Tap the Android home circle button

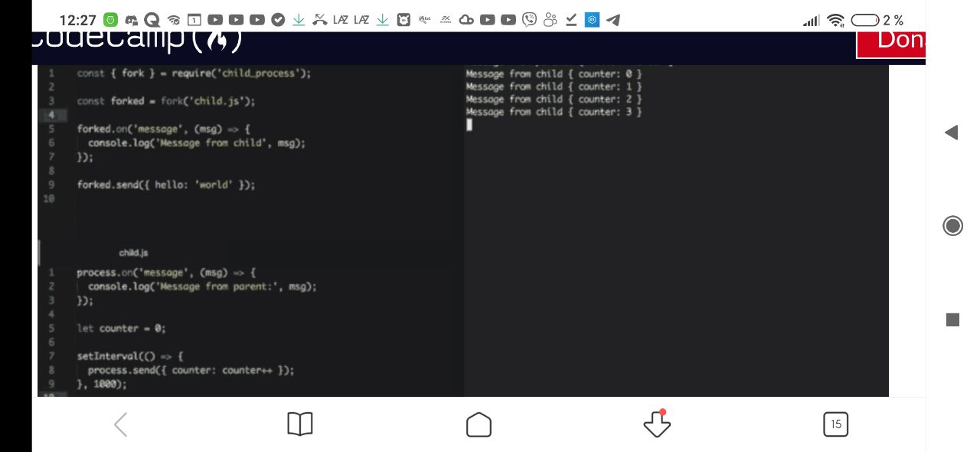[952, 226]
